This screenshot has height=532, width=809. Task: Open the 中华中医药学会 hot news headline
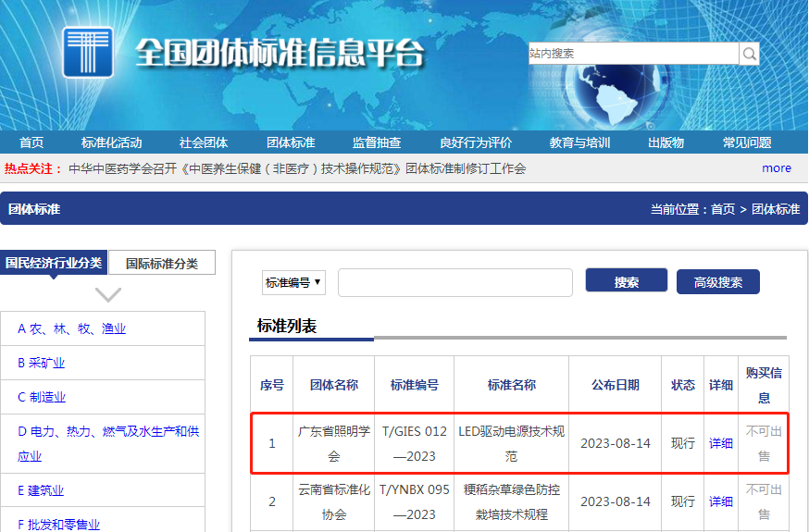(297, 168)
